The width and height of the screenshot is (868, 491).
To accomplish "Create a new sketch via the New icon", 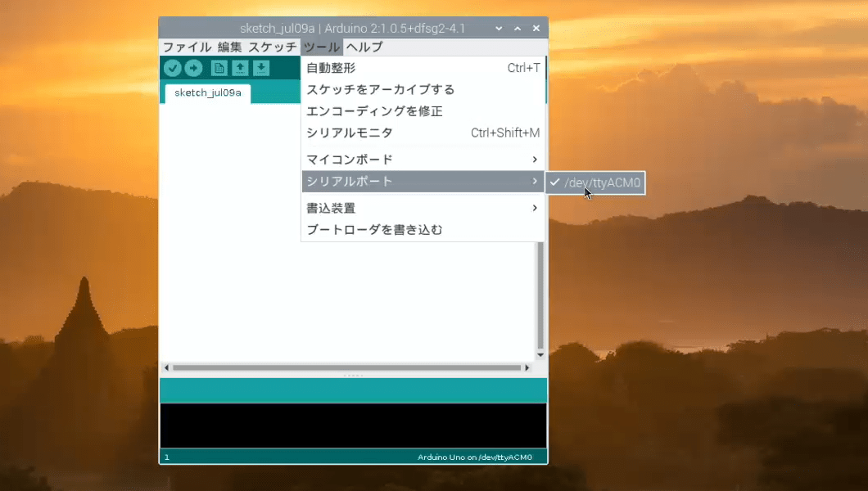I will [x=218, y=68].
